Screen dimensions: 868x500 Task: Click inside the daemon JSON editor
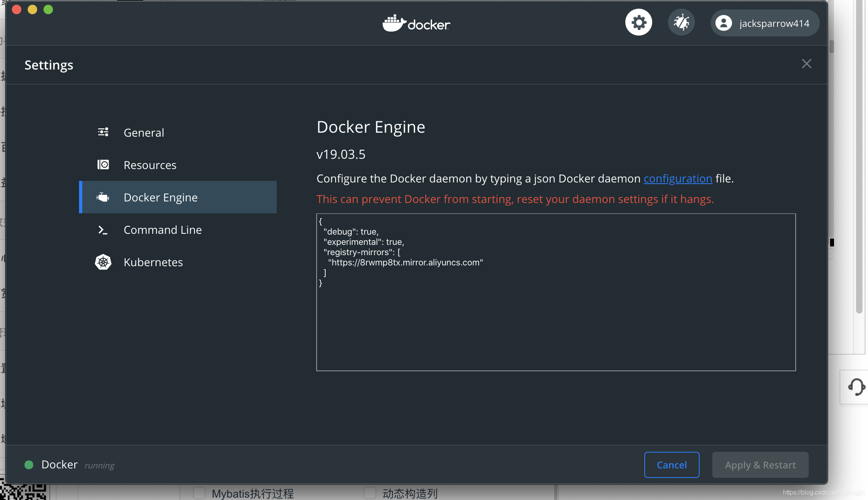556,292
